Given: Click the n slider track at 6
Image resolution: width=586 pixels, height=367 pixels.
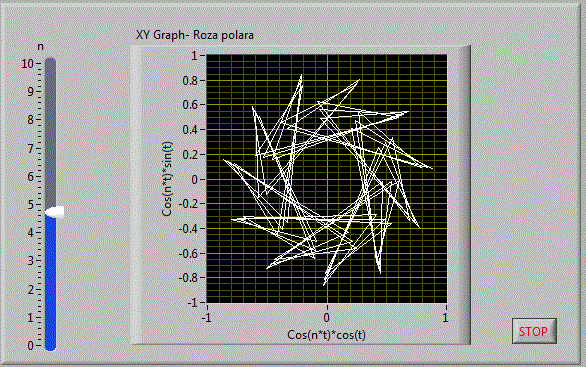Looking at the screenshot, I should click(x=50, y=177).
